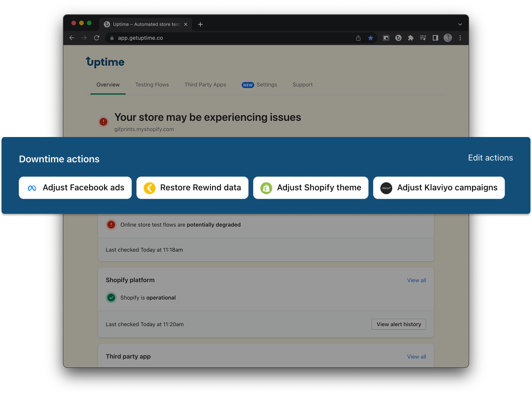Open the media controls icon
The height and width of the screenshot is (396, 532).
[423, 38]
